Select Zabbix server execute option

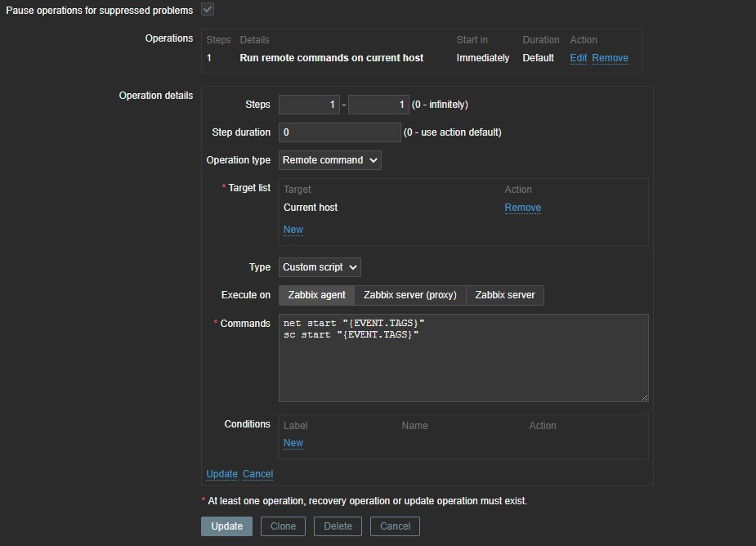pyautogui.click(x=504, y=295)
